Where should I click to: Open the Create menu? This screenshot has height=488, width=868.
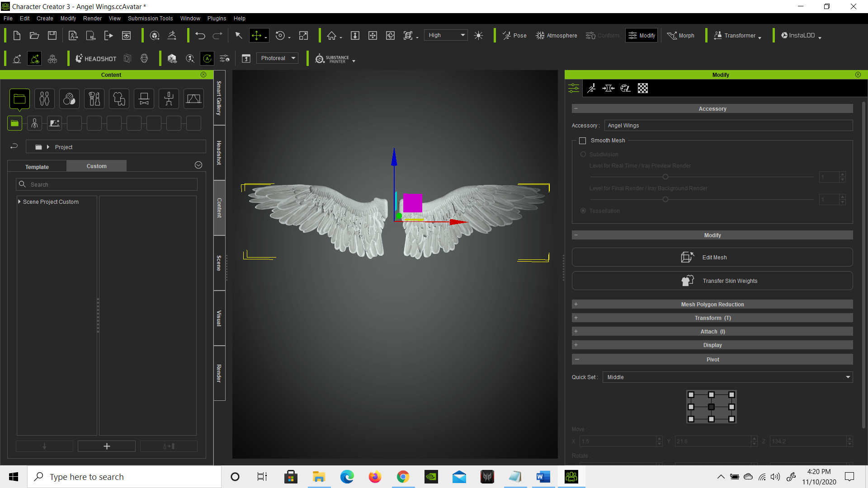pos(45,19)
